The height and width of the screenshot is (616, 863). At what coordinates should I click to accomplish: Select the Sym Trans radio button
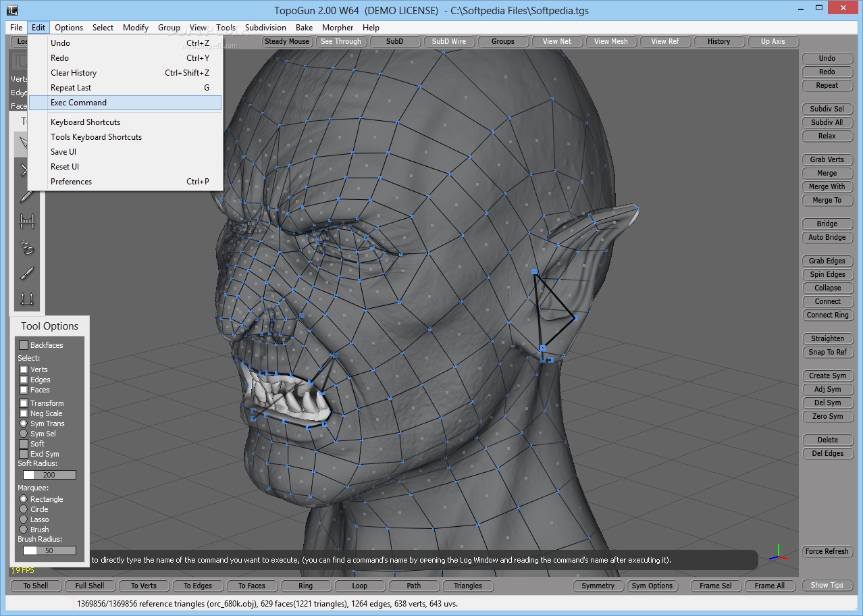point(24,423)
